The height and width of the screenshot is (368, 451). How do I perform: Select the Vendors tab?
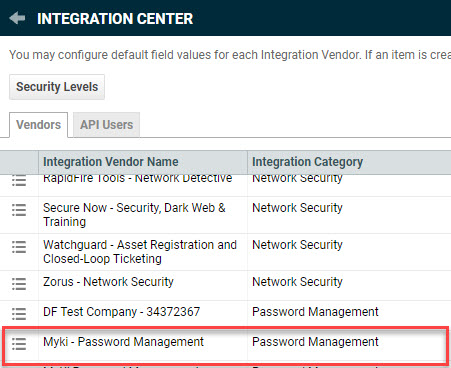click(x=39, y=125)
